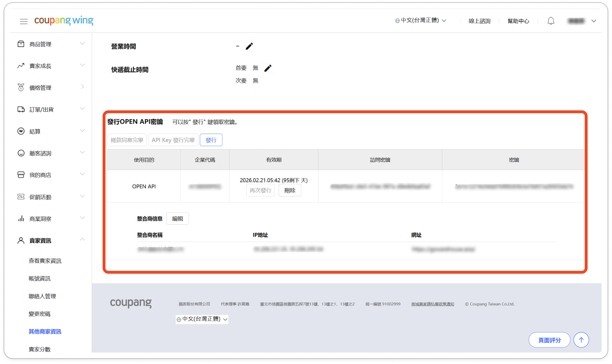Go to 聯絡人管理 in the sidebar
The width and height of the screenshot is (612, 364).
pos(42,296)
